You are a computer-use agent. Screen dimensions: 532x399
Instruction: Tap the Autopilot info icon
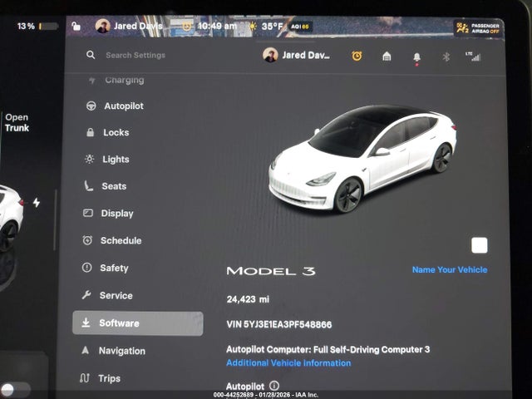[x=274, y=386]
